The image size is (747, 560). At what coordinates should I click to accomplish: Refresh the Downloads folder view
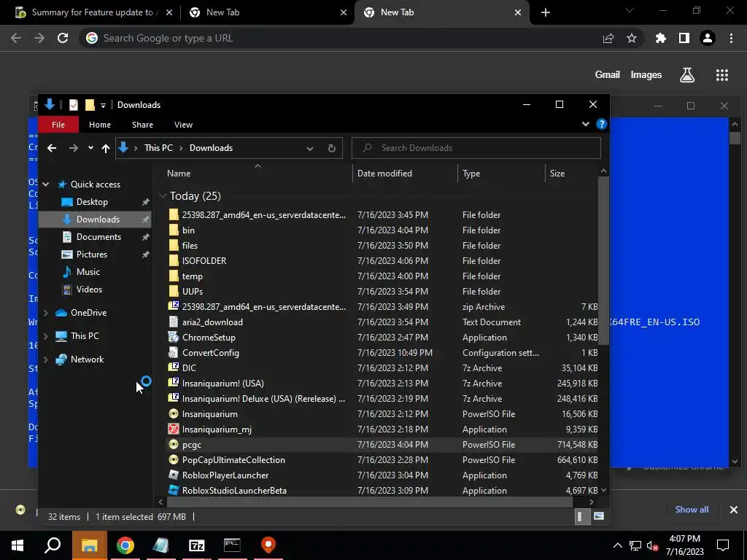[x=332, y=148]
